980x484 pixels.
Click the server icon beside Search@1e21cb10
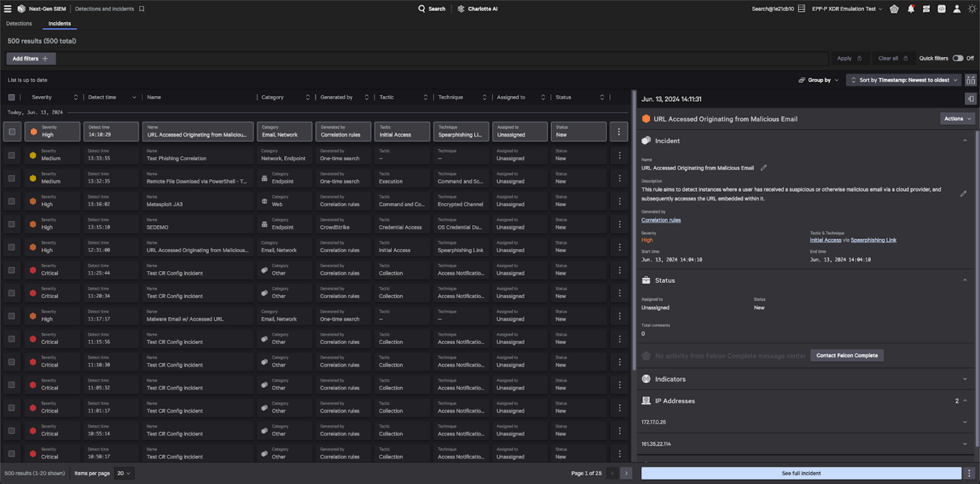click(x=801, y=9)
